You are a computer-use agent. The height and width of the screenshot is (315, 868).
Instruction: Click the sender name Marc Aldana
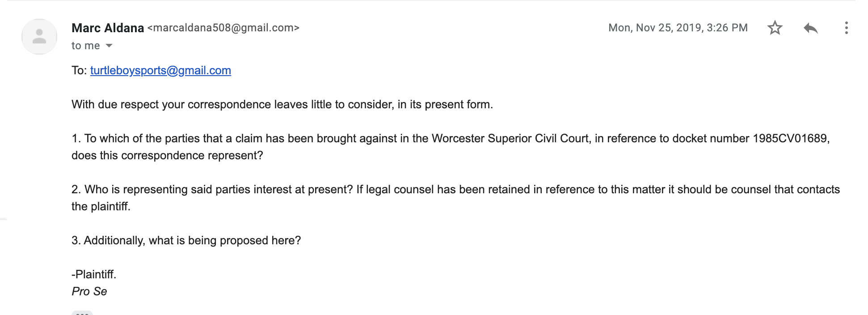(x=108, y=28)
